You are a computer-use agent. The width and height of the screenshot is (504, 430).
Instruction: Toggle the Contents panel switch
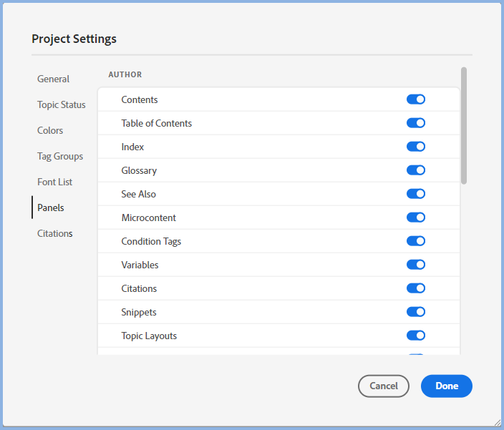click(415, 99)
